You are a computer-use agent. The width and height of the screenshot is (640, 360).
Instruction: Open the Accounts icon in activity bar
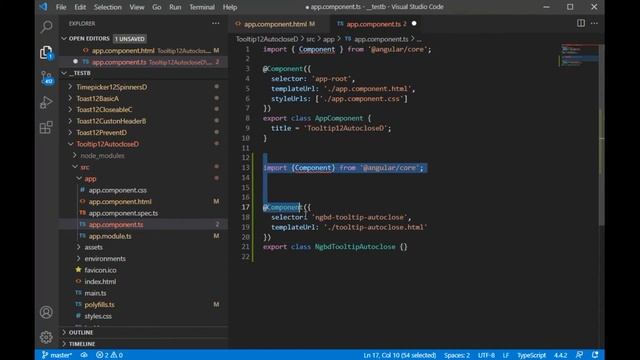pyautogui.click(x=47, y=312)
